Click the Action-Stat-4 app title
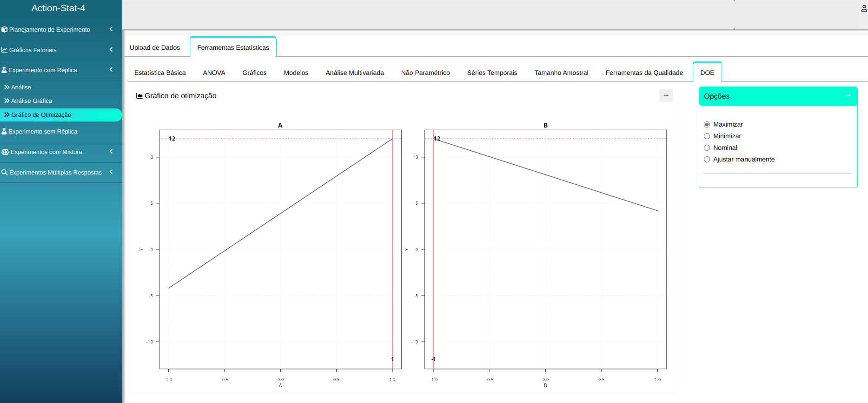This screenshot has width=868, height=403. coord(58,8)
